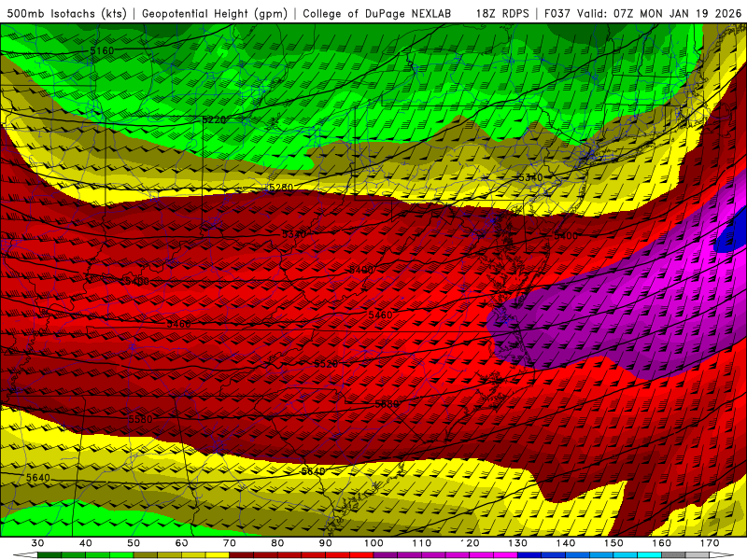Click the 5220 height contour label

pos(215,119)
